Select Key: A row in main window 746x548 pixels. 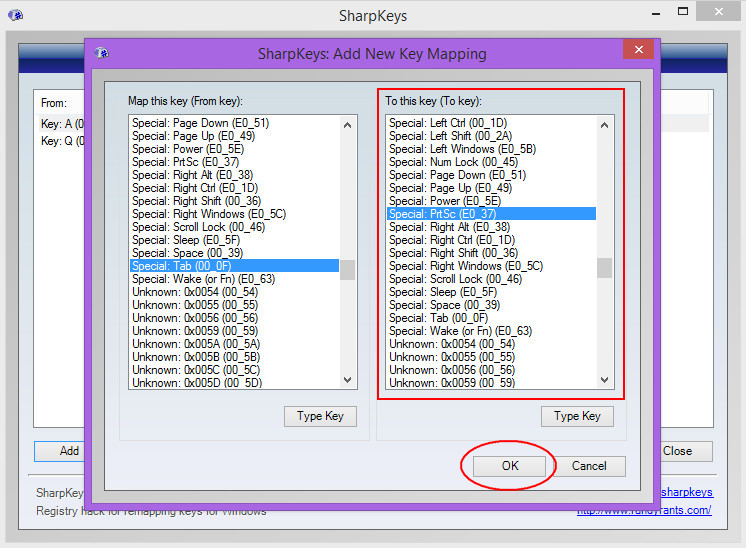61,124
